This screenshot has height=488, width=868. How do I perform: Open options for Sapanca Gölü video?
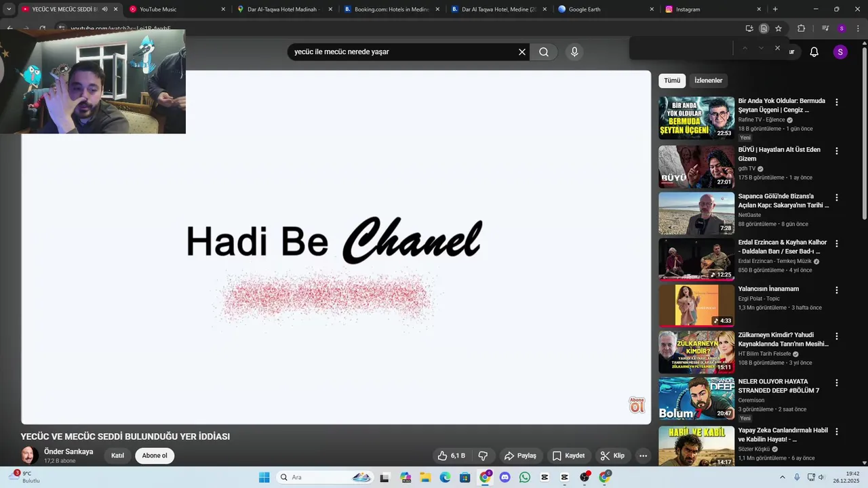(836, 198)
